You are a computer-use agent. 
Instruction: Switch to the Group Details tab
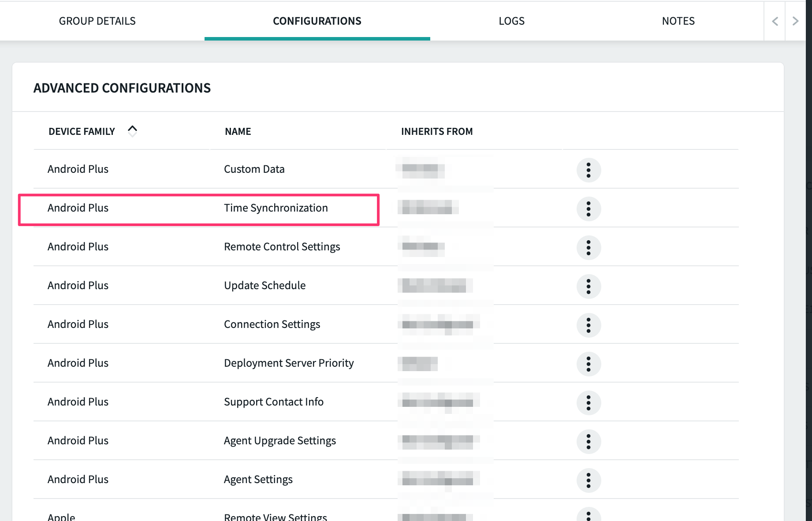97,21
